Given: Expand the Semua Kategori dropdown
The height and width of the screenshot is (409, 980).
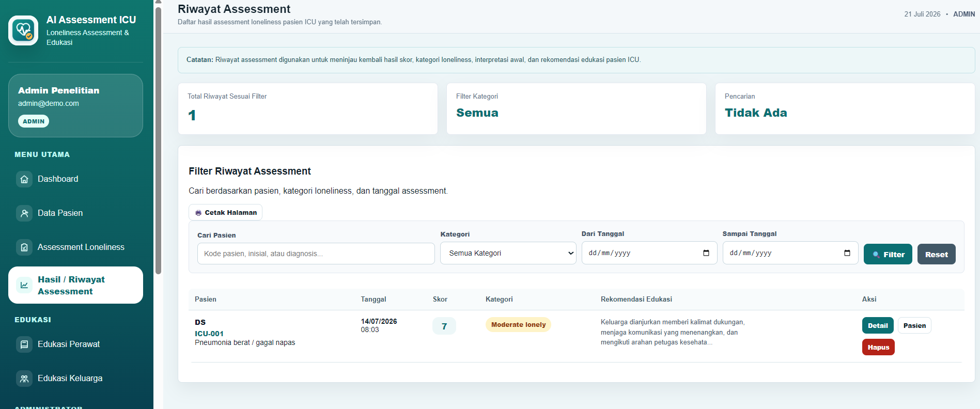Looking at the screenshot, I should tap(508, 253).
